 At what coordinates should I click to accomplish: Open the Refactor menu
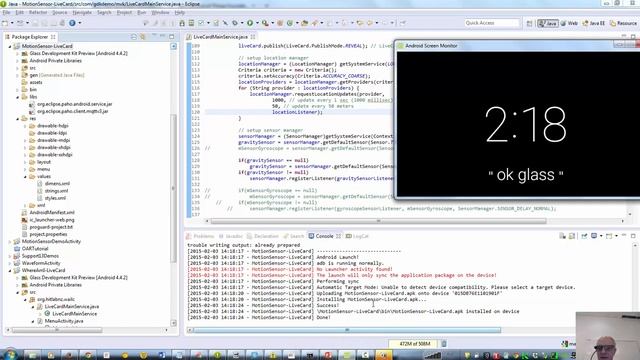click(38, 13)
